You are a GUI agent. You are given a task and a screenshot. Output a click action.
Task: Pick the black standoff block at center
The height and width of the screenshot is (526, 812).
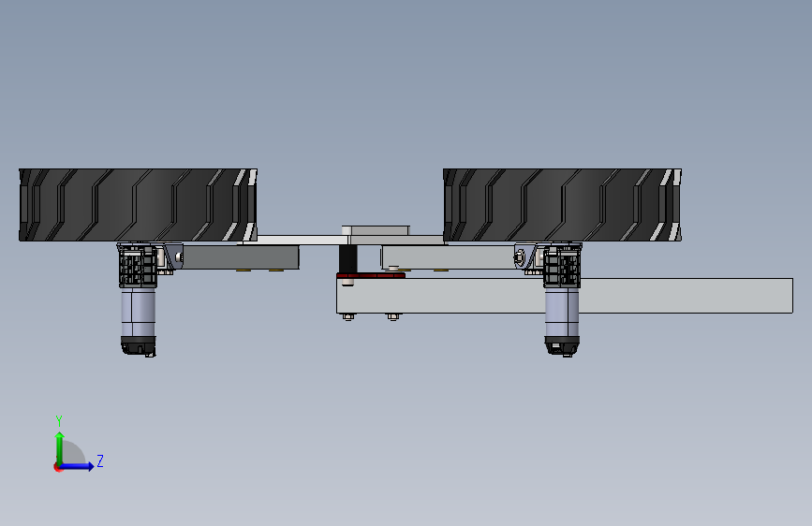point(348,259)
